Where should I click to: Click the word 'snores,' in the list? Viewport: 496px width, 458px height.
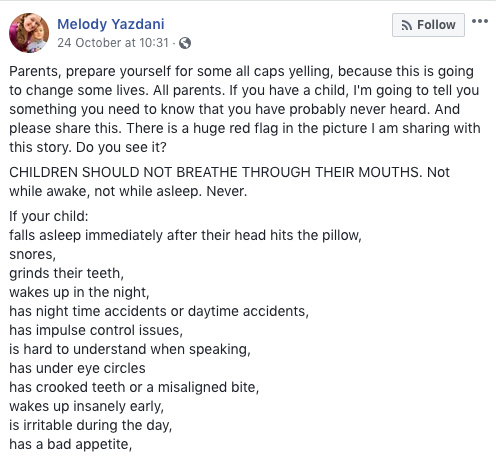coord(33,254)
